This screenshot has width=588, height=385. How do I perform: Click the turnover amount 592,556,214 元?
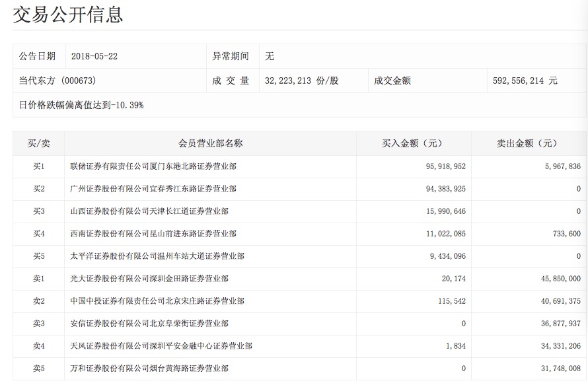tap(525, 81)
